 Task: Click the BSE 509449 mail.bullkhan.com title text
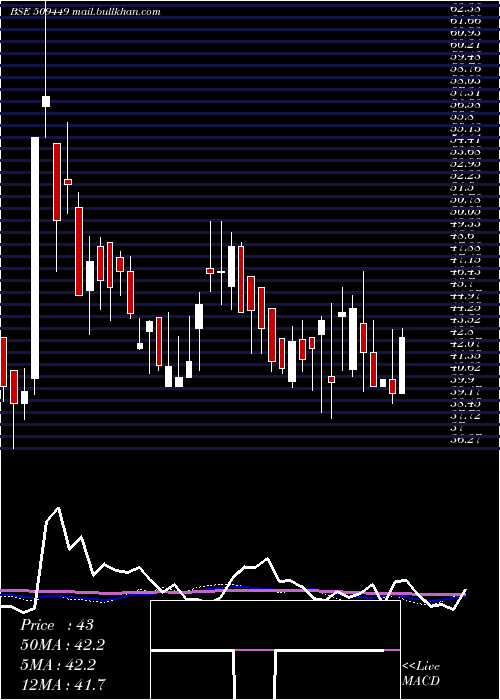85,12
